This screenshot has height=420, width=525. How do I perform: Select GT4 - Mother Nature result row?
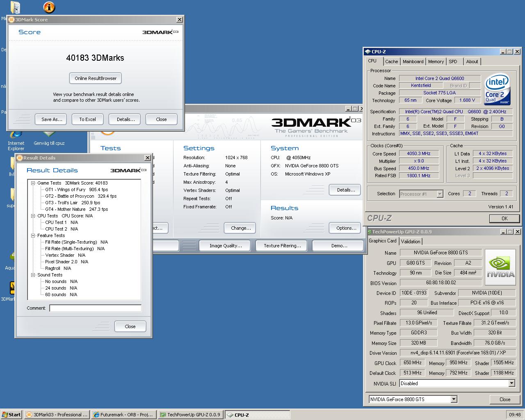(76, 210)
